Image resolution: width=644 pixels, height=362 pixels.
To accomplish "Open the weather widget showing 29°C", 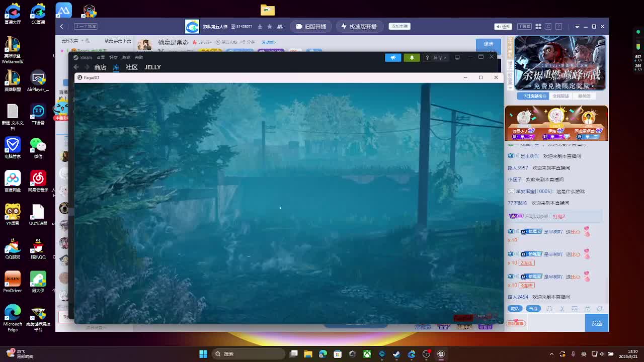I will tap(19, 354).
